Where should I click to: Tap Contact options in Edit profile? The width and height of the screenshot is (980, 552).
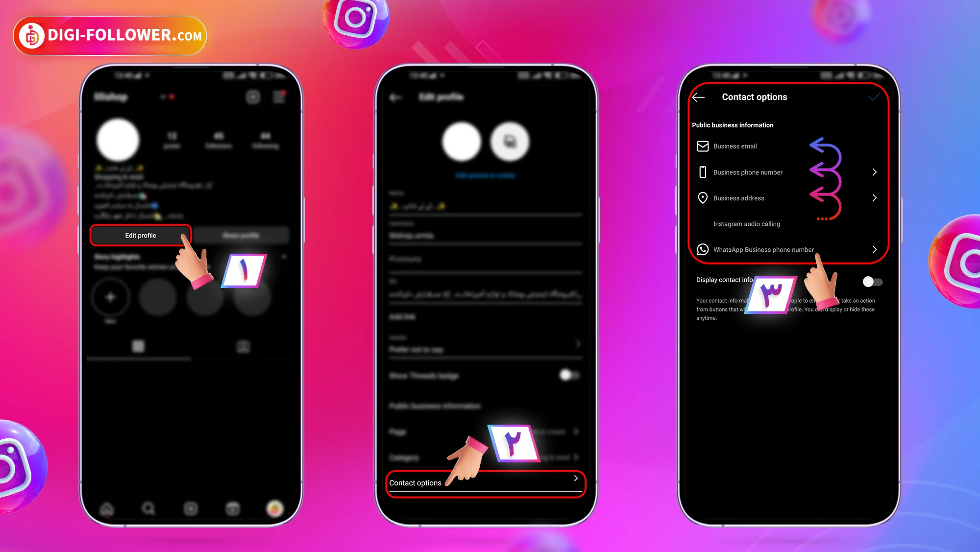pos(483,482)
